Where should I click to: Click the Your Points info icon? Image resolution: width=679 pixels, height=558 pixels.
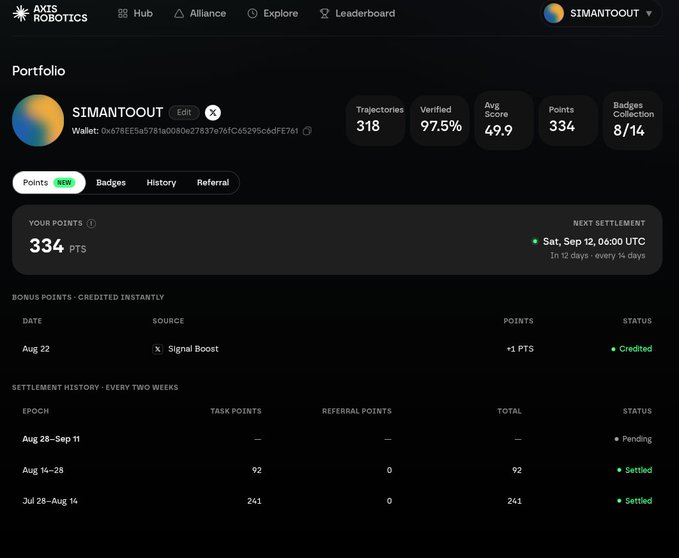[x=91, y=223]
